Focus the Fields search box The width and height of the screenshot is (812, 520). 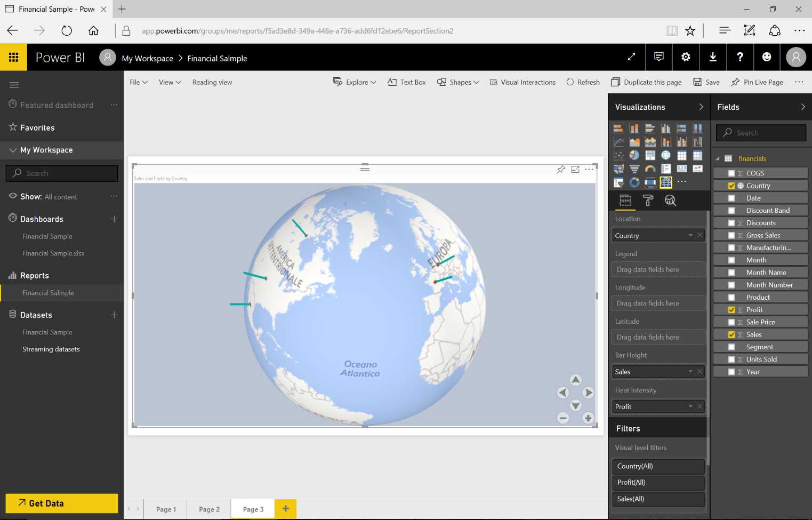tap(761, 133)
